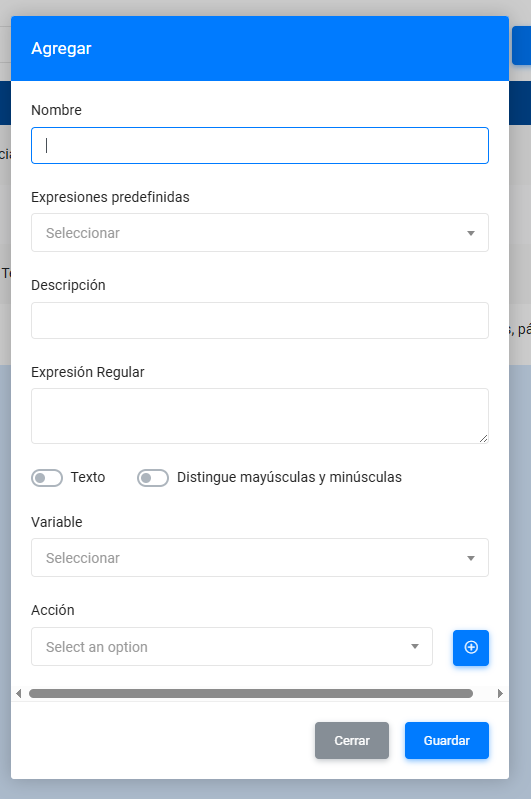This screenshot has height=799, width=531.
Task: Click the Agregar dialog header title
Action: 61,48
